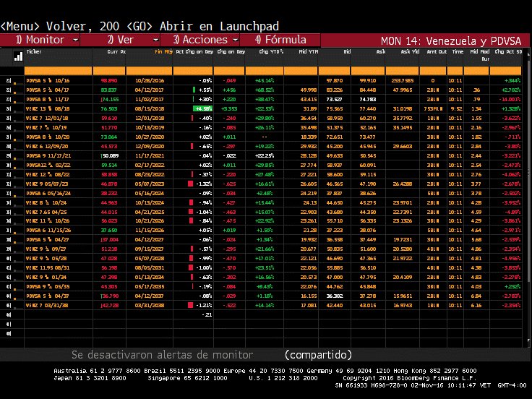Screen dimensions: 532x399
Task: Click the Se desactivaron alertas de monitor message
Action: coord(162,355)
